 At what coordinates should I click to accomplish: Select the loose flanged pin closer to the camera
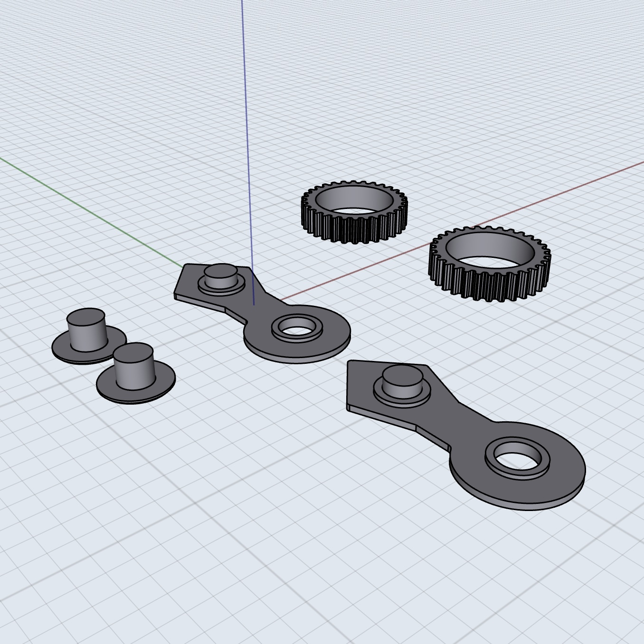(x=135, y=373)
